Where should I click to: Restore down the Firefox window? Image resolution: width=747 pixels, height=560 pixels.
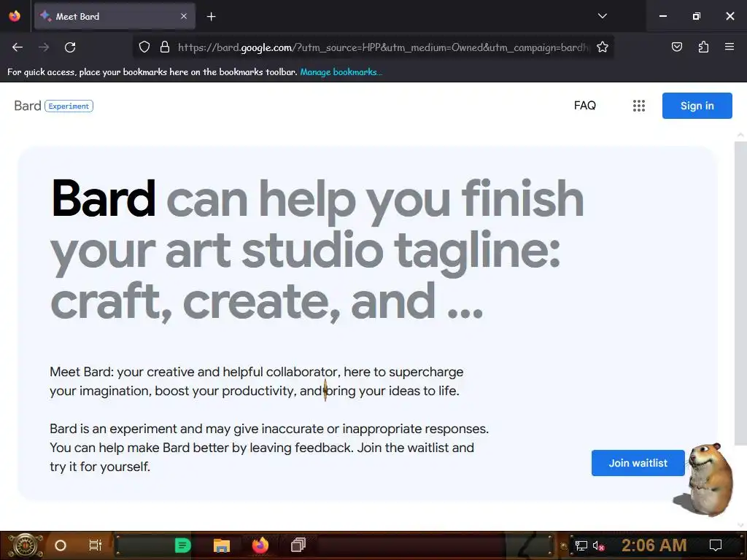(697, 16)
